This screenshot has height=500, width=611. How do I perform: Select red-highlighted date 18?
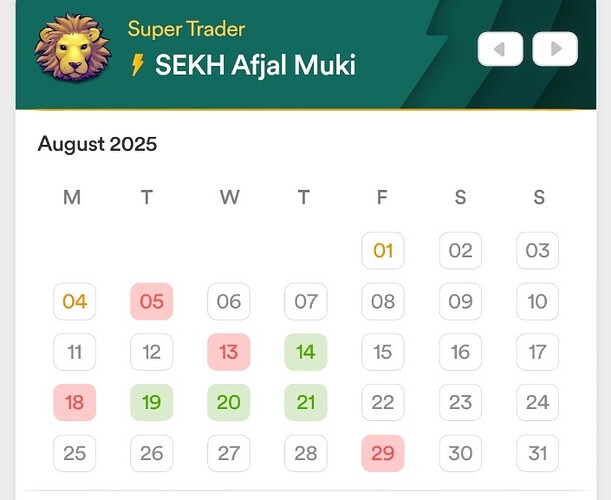tap(75, 402)
